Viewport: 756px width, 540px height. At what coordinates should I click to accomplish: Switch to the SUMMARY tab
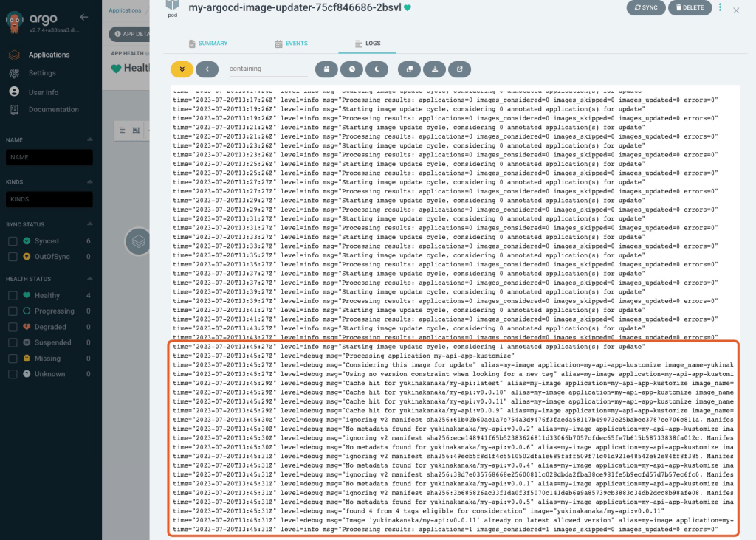click(x=208, y=44)
